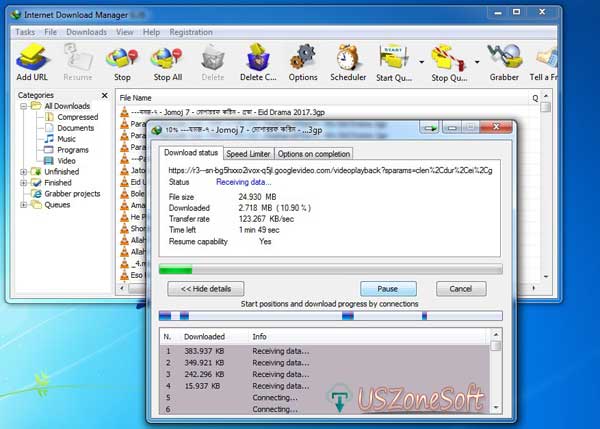Switch to the Speed Limiter tab
The height and width of the screenshot is (429, 600).
point(248,154)
